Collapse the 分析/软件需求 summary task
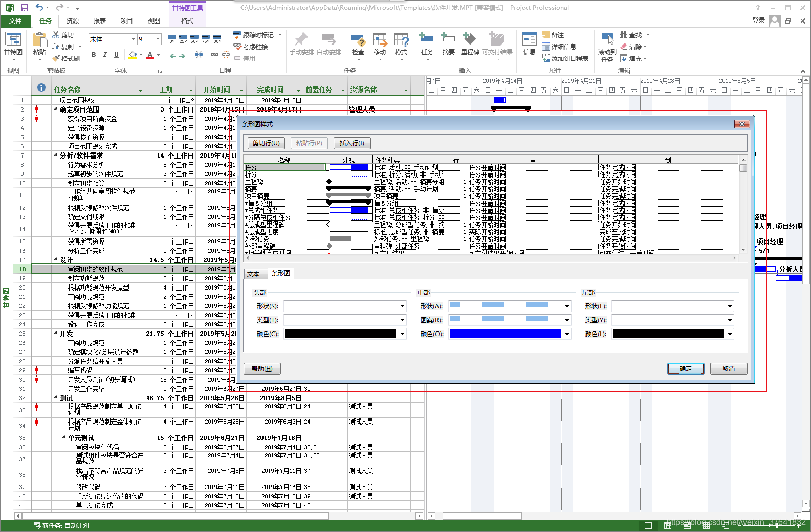This screenshot has height=532, width=811. (x=55, y=156)
